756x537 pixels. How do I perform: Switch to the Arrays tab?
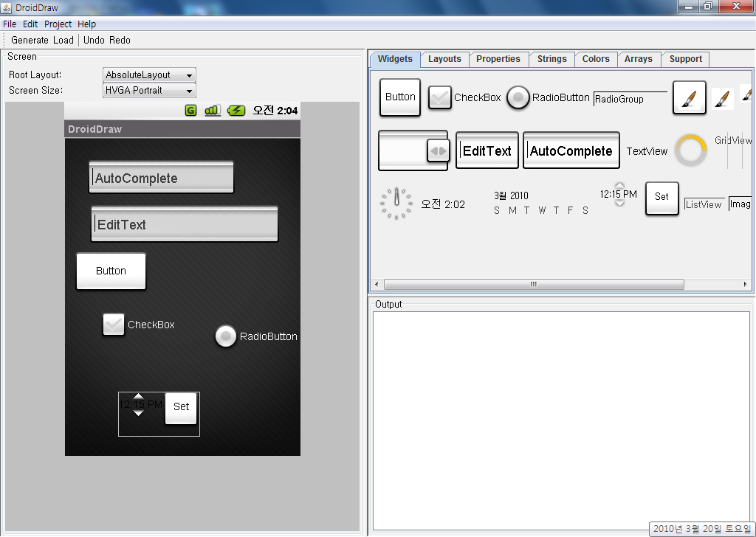pos(639,59)
